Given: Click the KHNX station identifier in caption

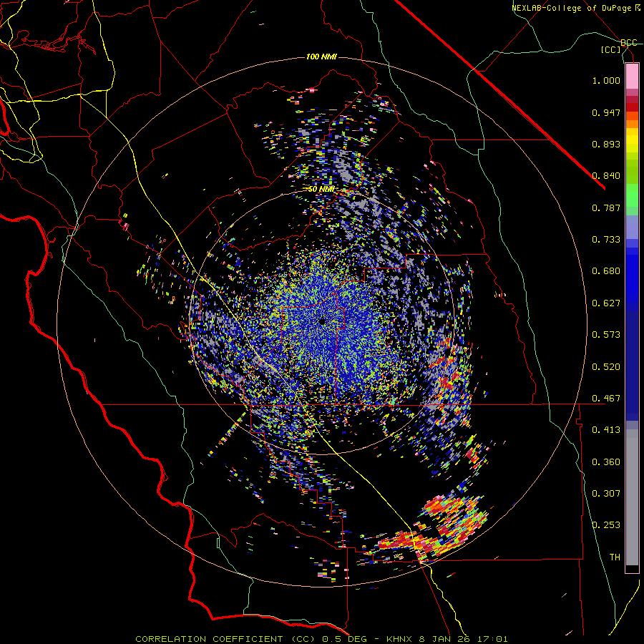Looking at the screenshot, I should [x=401, y=639].
